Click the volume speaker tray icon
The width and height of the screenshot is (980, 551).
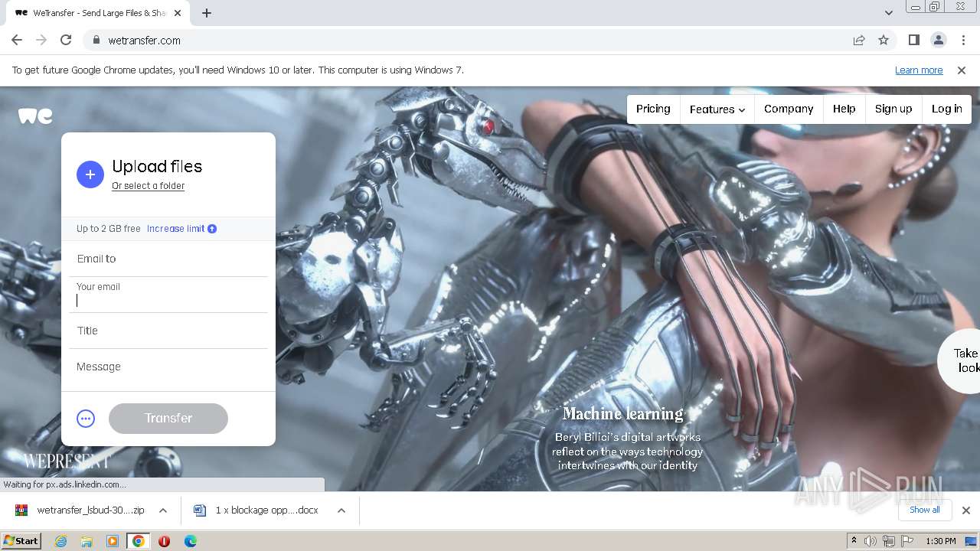tap(871, 541)
